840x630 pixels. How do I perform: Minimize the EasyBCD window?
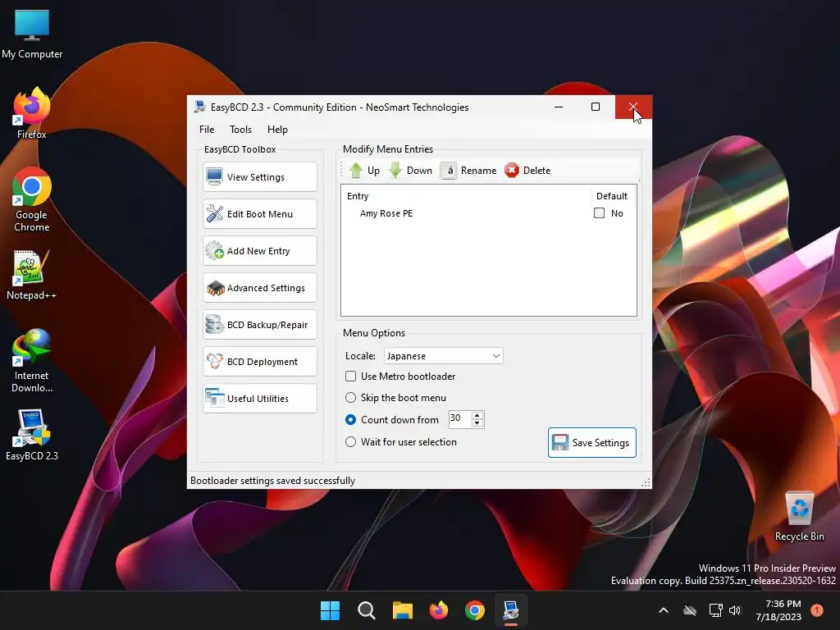click(559, 107)
